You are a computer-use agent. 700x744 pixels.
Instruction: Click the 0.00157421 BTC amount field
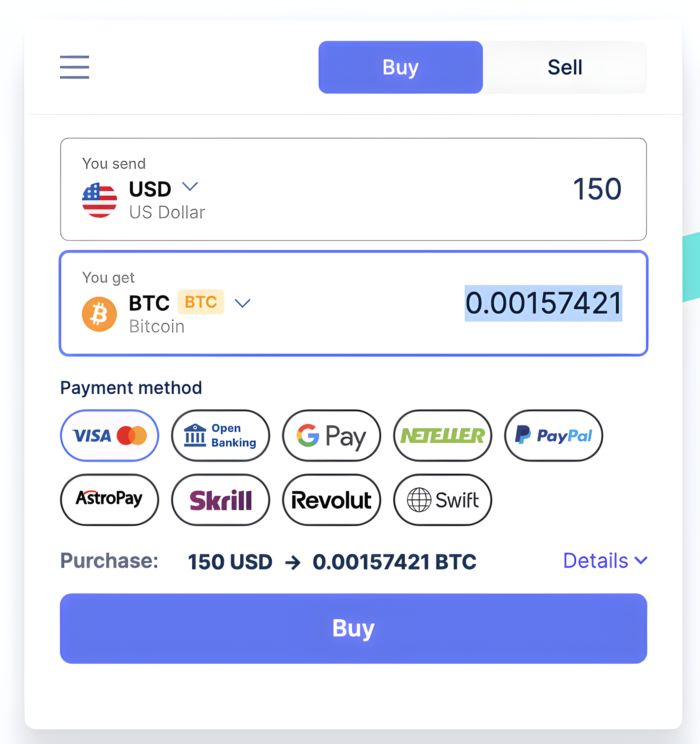click(x=543, y=303)
